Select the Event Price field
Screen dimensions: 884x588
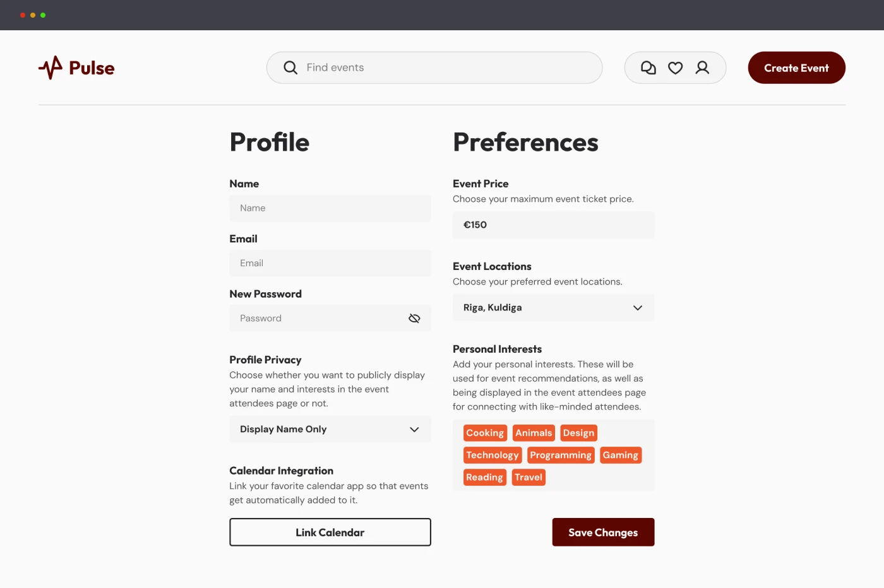pos(553,225)
